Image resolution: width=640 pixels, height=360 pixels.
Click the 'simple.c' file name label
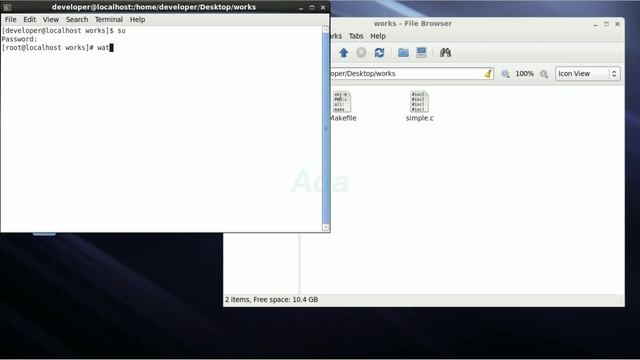420,118
